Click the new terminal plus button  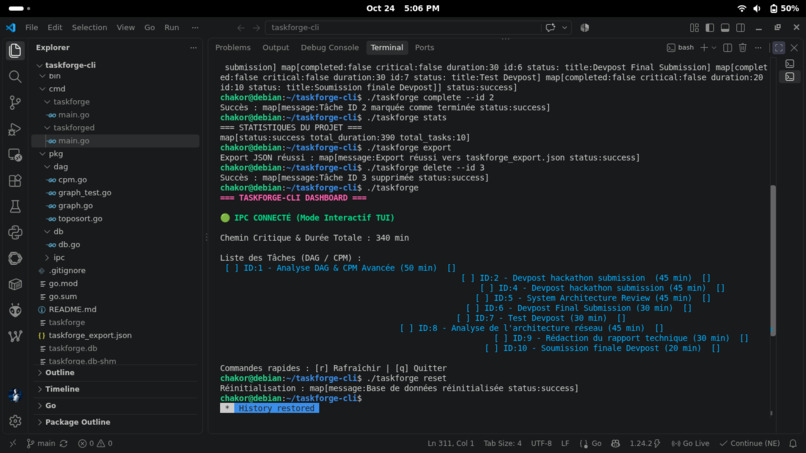(x=704, y=47)
